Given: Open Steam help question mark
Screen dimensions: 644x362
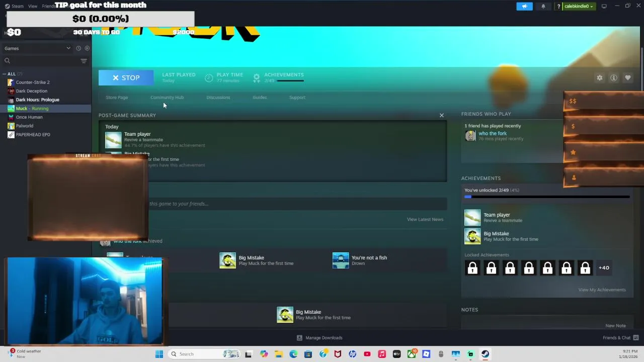Looking at the screenshot, I should [x=558, y=6].
